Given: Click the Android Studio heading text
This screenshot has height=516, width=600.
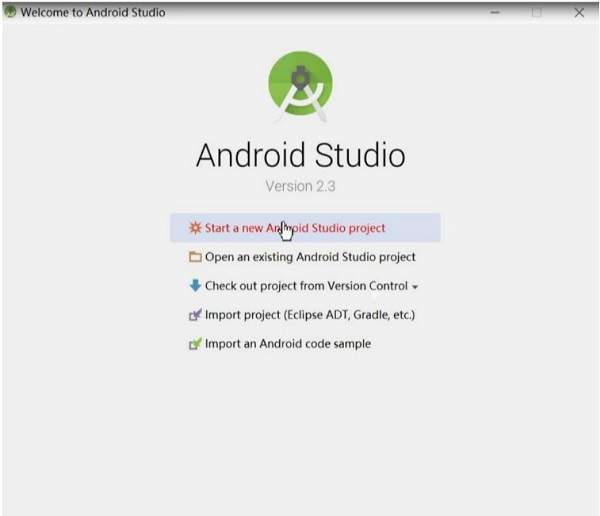Looking at the screenshot, I should tap(300, 156).
